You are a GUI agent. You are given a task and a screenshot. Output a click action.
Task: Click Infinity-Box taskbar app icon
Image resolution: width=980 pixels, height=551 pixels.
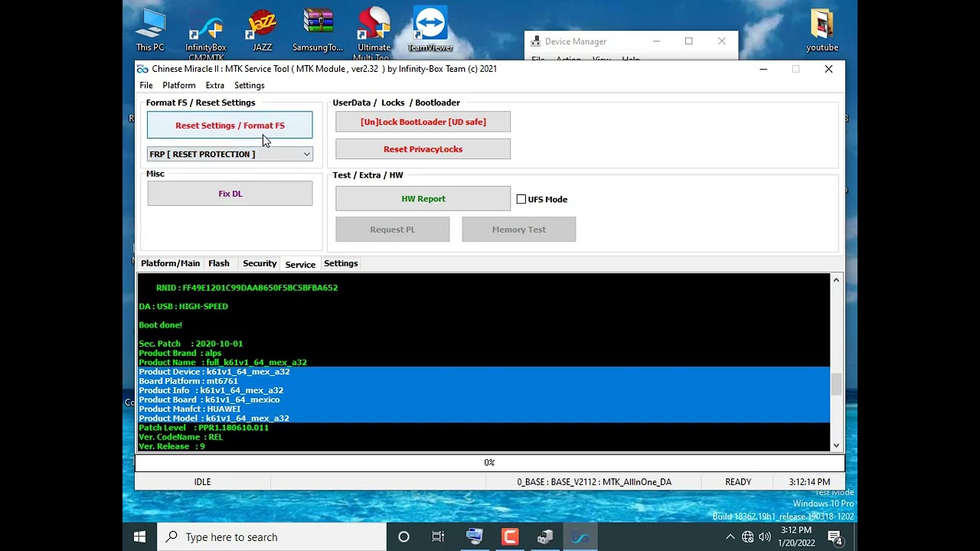580,537
